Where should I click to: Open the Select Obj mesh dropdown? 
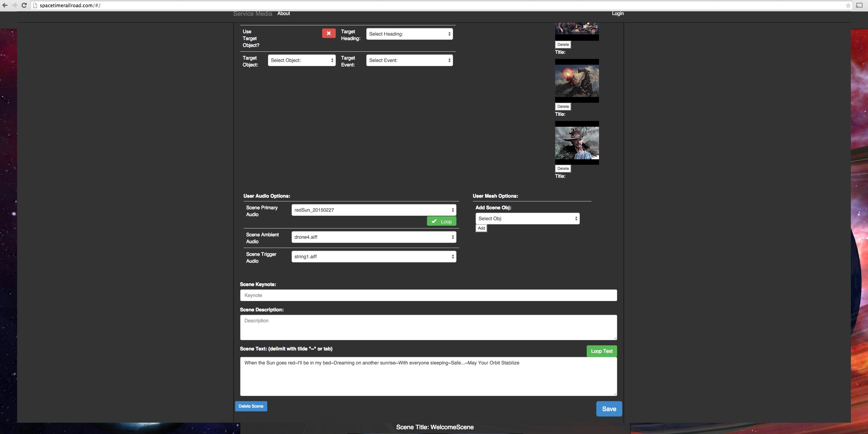coord(527,219)
